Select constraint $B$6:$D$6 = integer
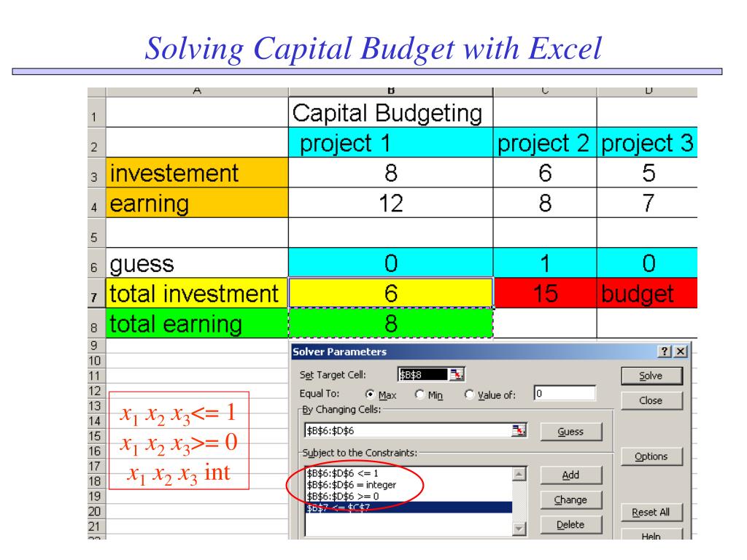The width and height of the screenshot is (747, 560). coord(409,485)
